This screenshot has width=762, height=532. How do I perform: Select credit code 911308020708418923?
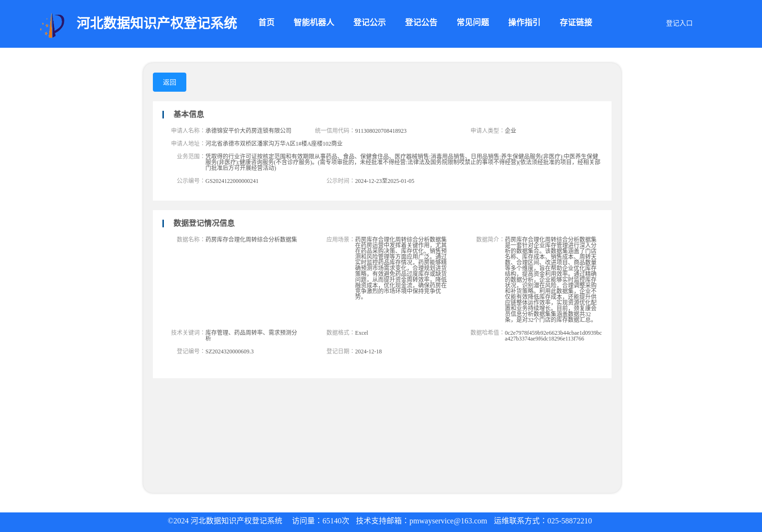(x=381, y=131)
